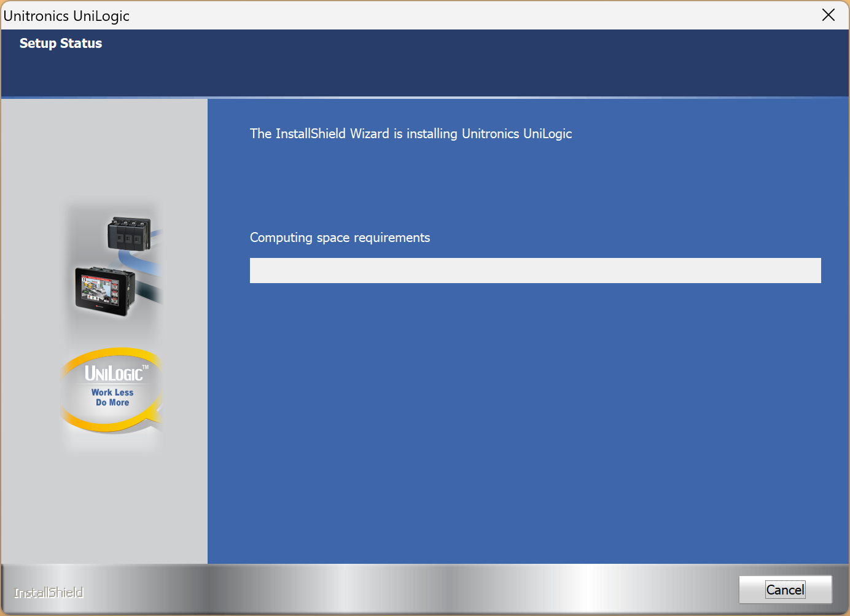Screen dimensions: 850x616
Task: Click the Cancel button
Action: [785, 590]
